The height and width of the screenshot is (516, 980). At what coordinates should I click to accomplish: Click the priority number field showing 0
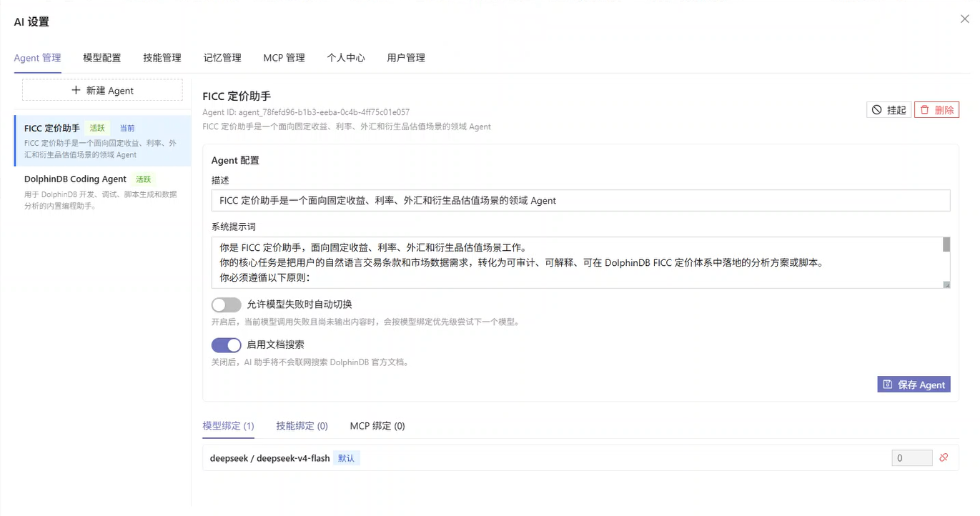[x=912, y=457]
